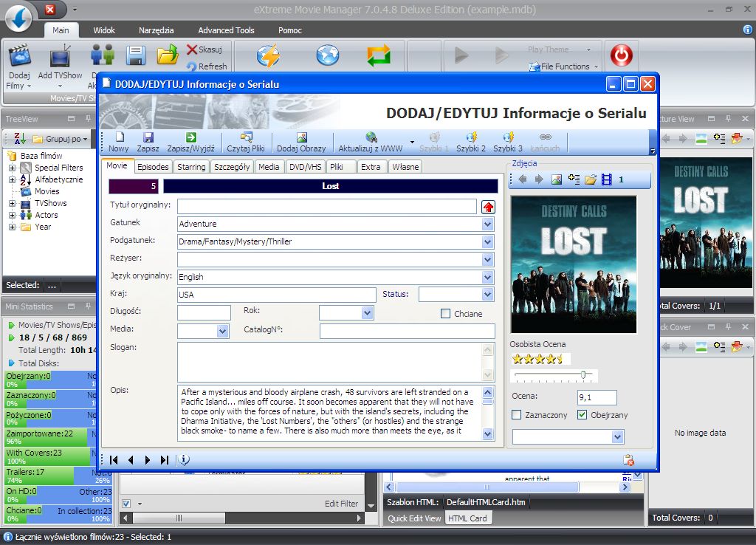Screen dimensions: 756x545
Task: Go to next record arrow in dialog footer
Action: pyautogui.click(x=148, y=460)
